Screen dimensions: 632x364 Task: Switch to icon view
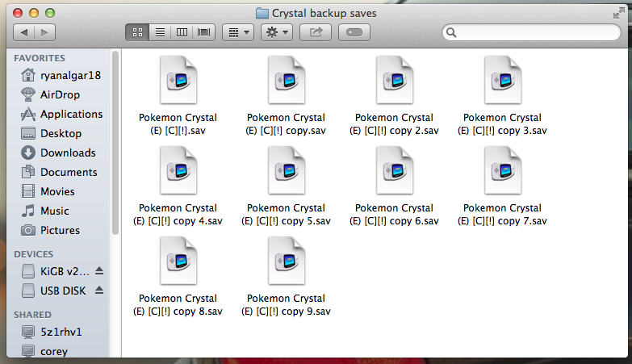click(x=137, y=32)
